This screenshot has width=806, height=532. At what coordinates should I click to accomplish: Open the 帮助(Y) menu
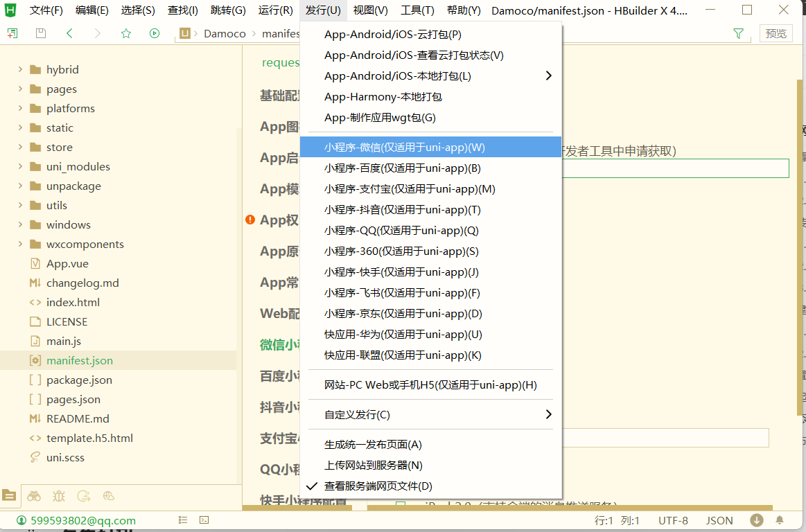pos(464,10)
